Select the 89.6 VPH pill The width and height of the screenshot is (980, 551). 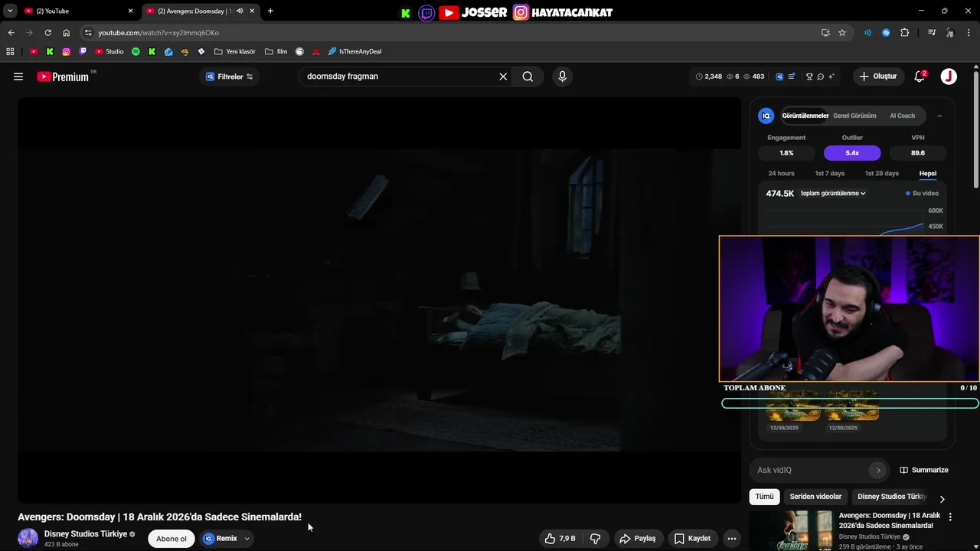point(918,153)
